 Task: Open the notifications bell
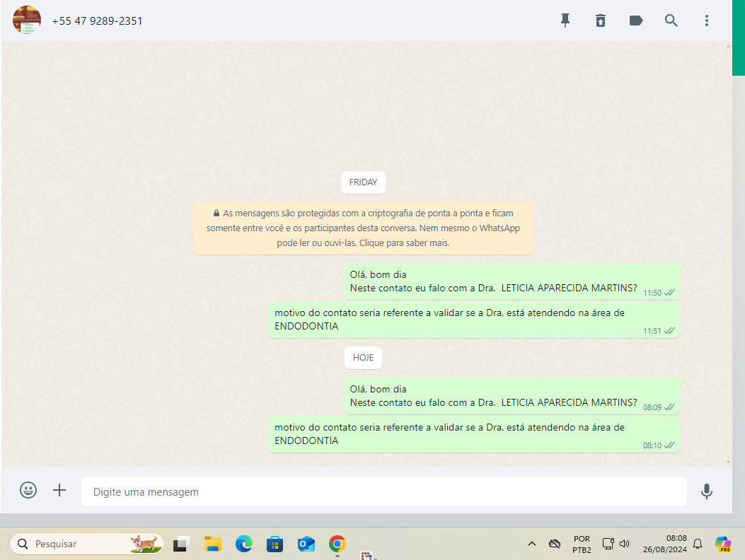coord(698,544)
